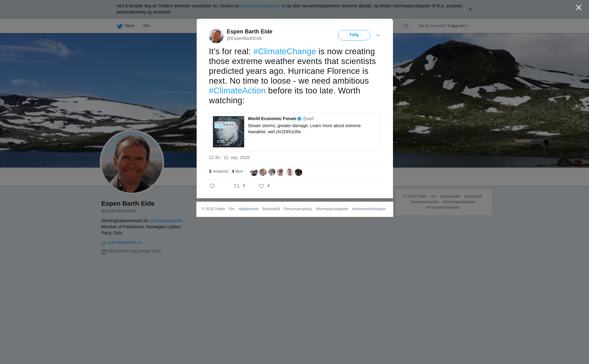Click the search magnifier icon
Image resolution: width=589 pixels, height=364 pixels.
pyautogui.click(x=406, y=26)
